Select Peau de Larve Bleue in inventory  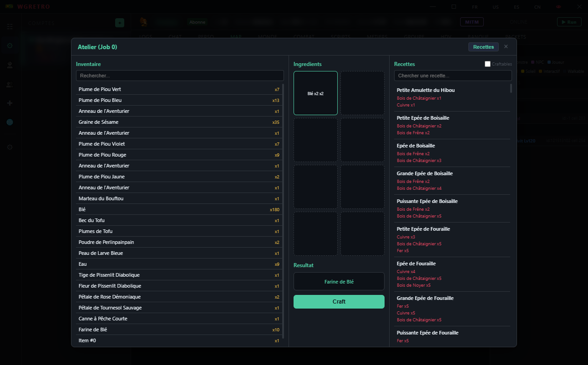pyautogui.click(x=179, y=253)
